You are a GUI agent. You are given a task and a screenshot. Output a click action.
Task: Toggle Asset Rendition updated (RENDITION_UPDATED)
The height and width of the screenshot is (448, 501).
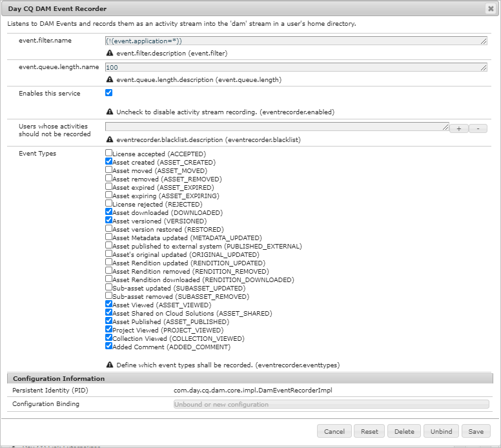(108, 261)
